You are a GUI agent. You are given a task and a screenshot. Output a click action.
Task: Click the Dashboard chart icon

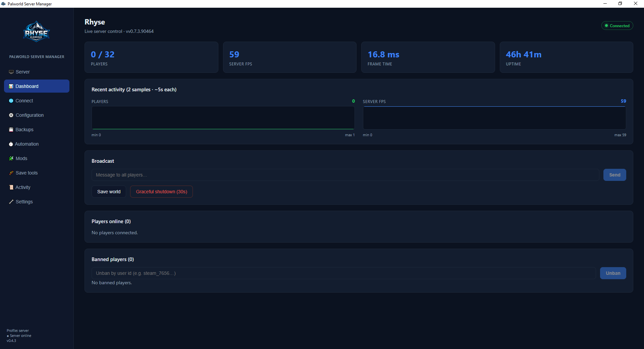click(x=11, y=86)
